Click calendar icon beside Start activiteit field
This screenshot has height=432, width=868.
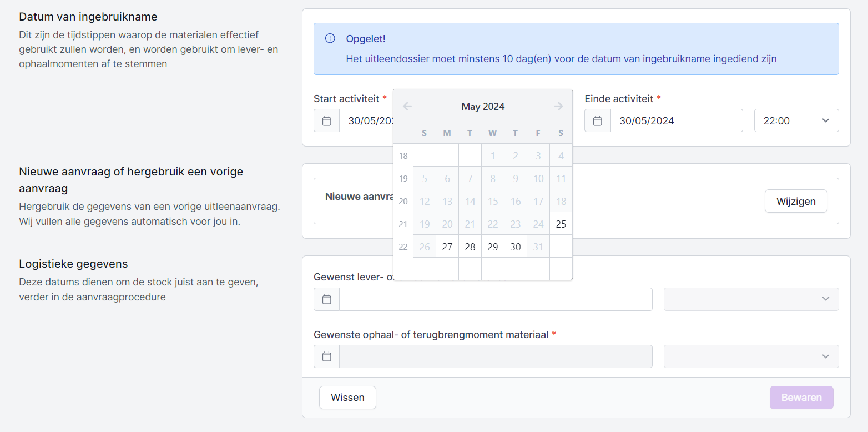(327, 121)
